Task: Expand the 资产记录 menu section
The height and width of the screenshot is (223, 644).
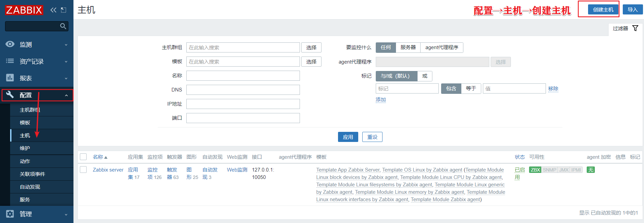Action: coord(37,61)
